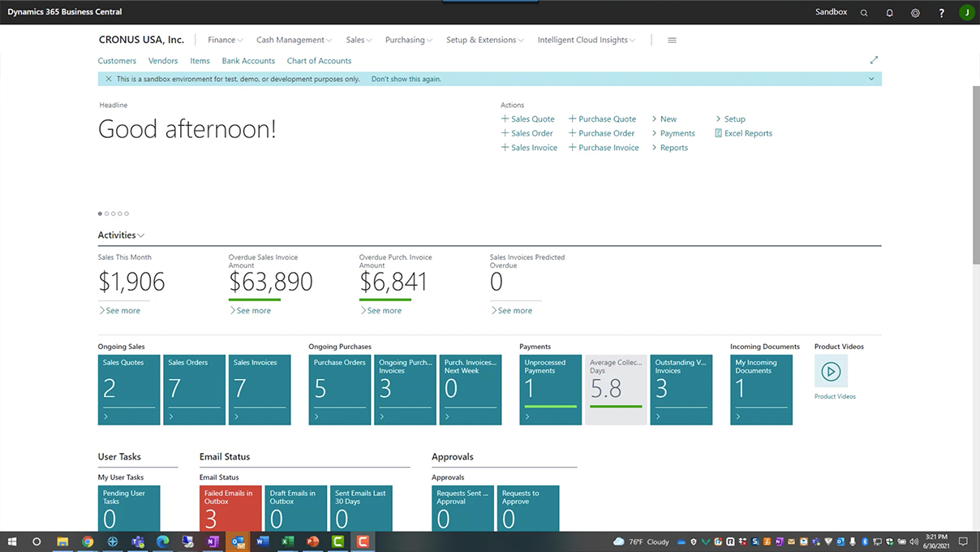Expand page with the diagonal arrows icon
This screenshot has width=980, height=552.
point(874,60)
